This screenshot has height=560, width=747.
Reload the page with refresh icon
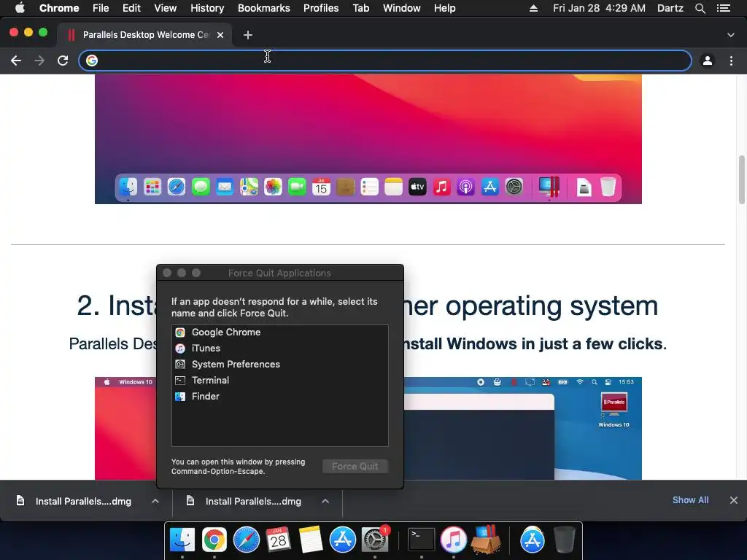[x=63, y=61]
